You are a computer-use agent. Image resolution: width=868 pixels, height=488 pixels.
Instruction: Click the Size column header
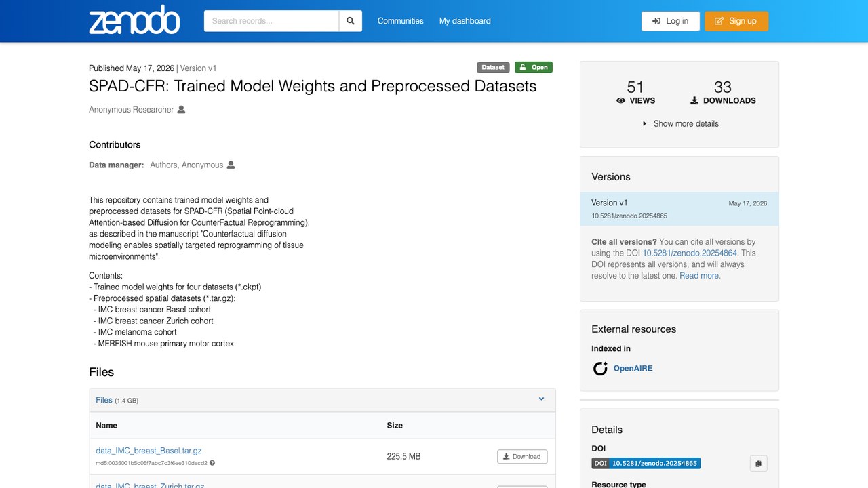pos(395,426)
